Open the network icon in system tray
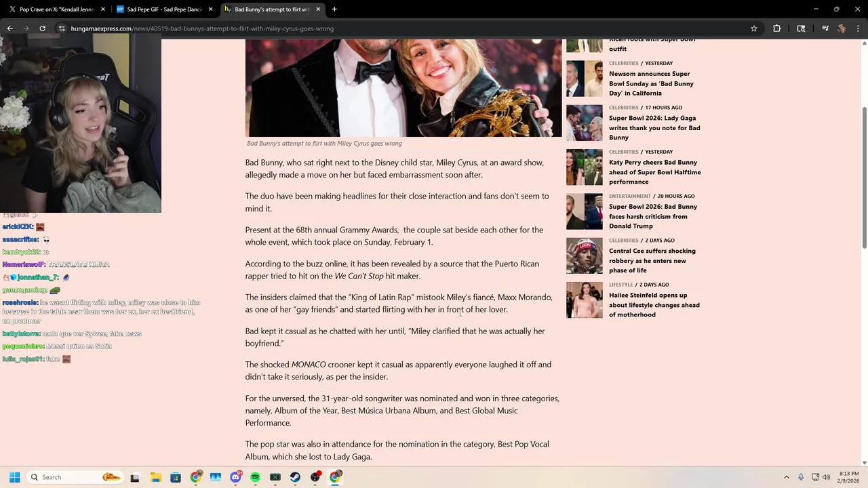 [x=815, y=477]
